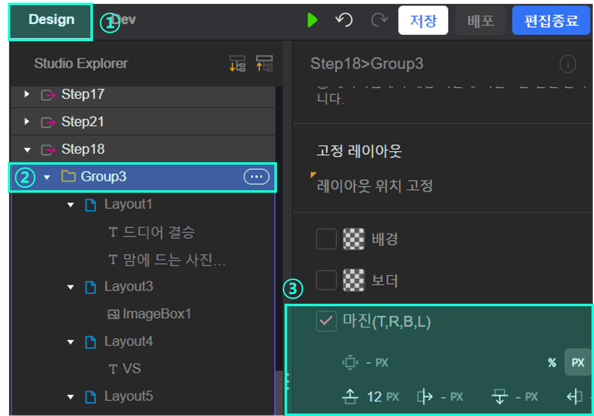The image size is (594, 416).
Task: Expand the Step21 tree node
Action: 27,121
